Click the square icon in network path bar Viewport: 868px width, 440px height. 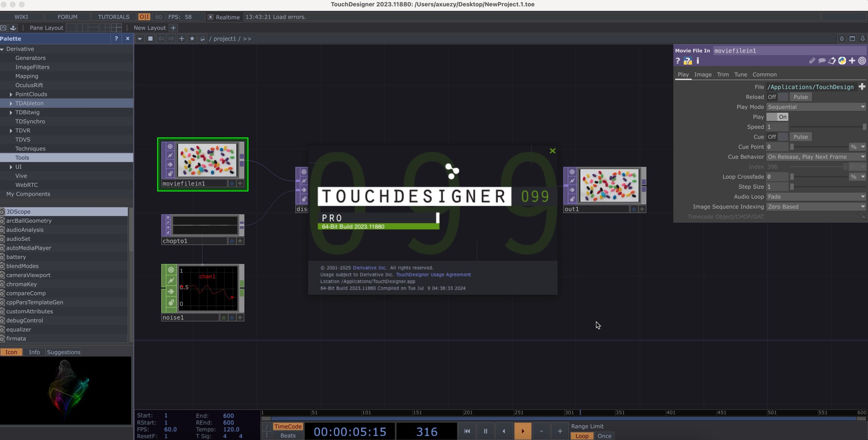(150, 39)
